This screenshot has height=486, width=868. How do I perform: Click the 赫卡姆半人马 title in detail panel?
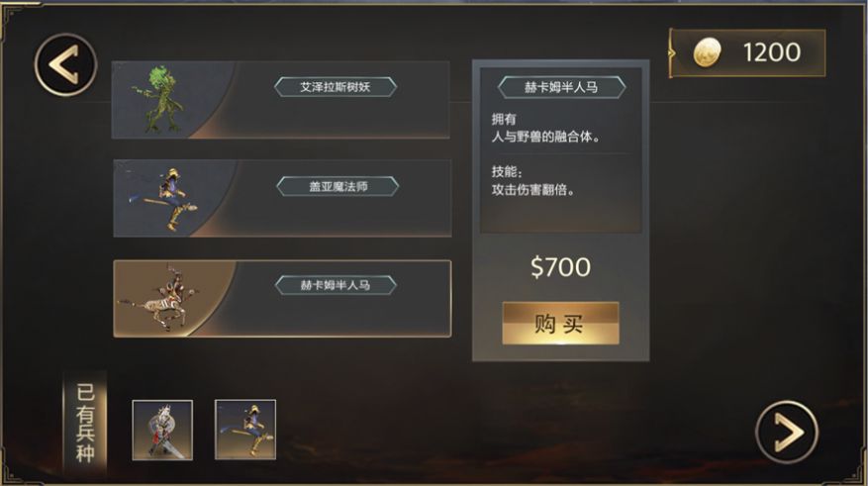(561, 87)
